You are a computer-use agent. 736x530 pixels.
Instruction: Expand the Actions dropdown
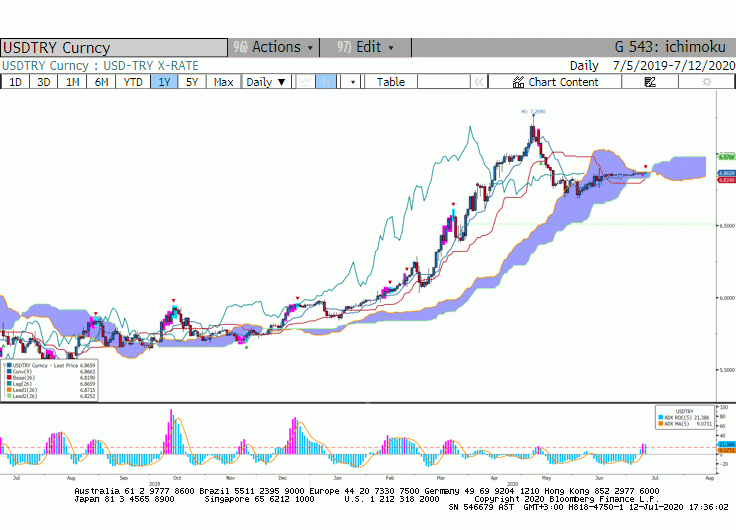coord(274,47)
